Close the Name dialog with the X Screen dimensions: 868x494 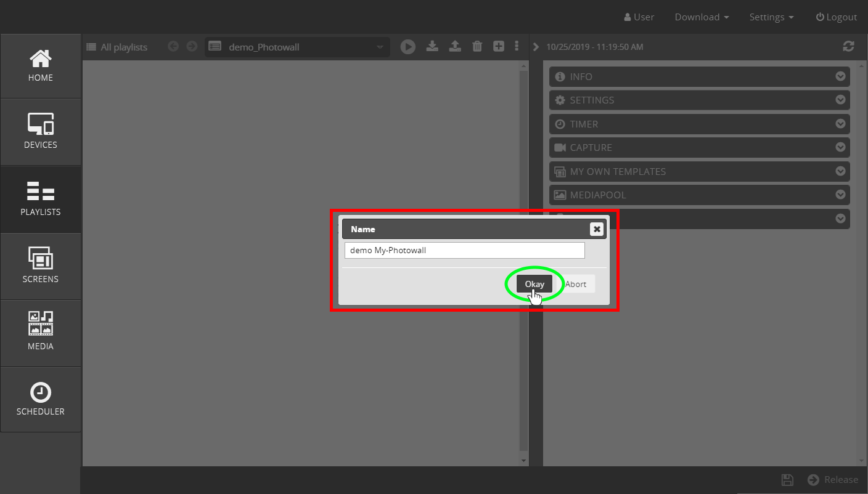[x=596, y=229]
